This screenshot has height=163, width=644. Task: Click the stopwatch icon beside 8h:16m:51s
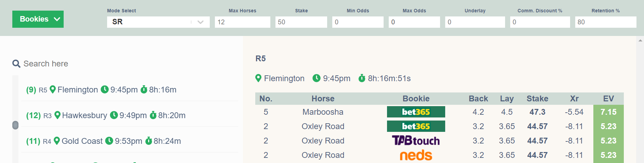[x=362, y=78]
